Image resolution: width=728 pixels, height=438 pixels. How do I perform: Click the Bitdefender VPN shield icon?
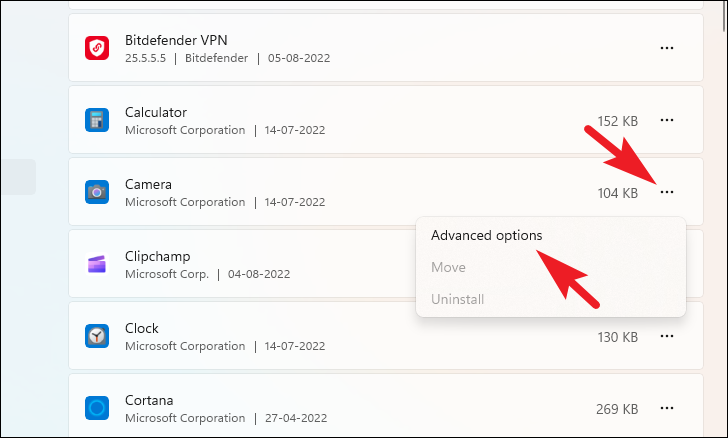coord(97,48)
